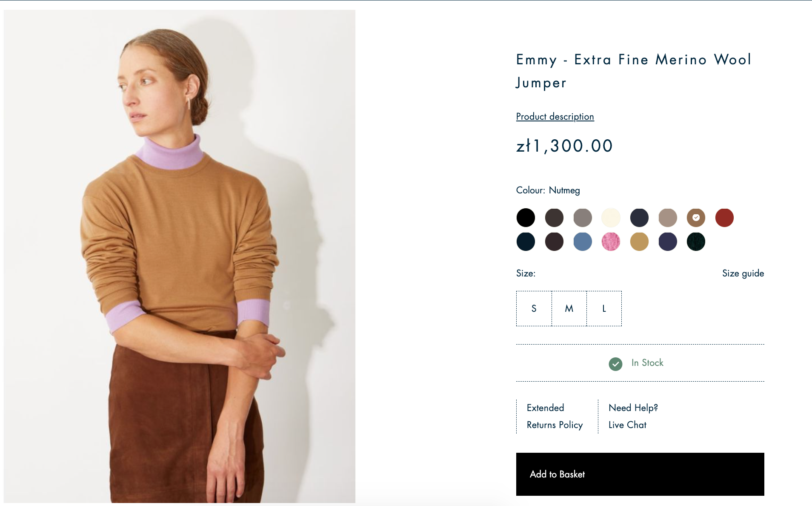The image size is (812, 506).
Task: Click the jumper product photo
Action: click(x=180, y=256)
